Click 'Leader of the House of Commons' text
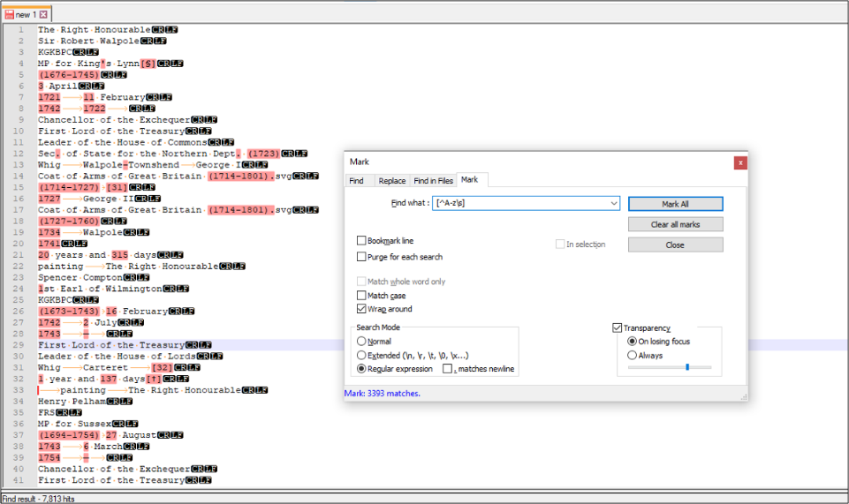This screenshot has height=504, width=849. [x=123, y=142]
